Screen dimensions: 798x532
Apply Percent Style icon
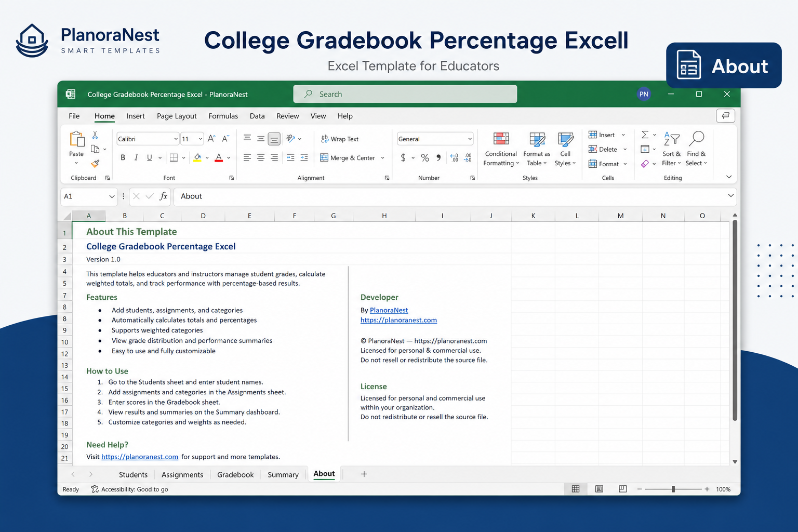[x=425, y=157]
